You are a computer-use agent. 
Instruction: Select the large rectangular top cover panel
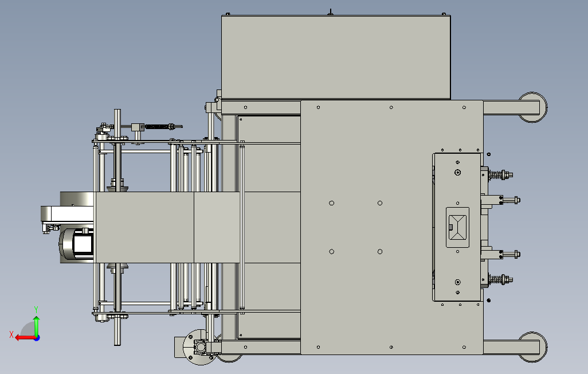coord(336,57)
